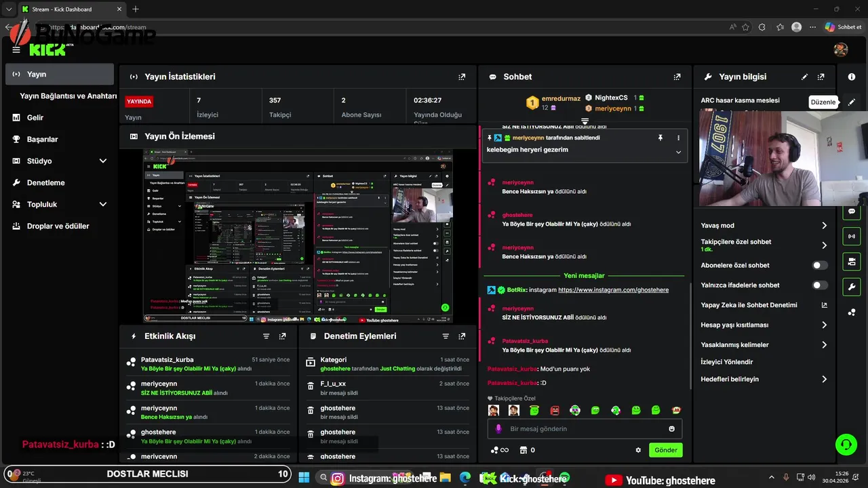Click trash icon on F_l_u_xx moderation row

(x=311, y=386)
